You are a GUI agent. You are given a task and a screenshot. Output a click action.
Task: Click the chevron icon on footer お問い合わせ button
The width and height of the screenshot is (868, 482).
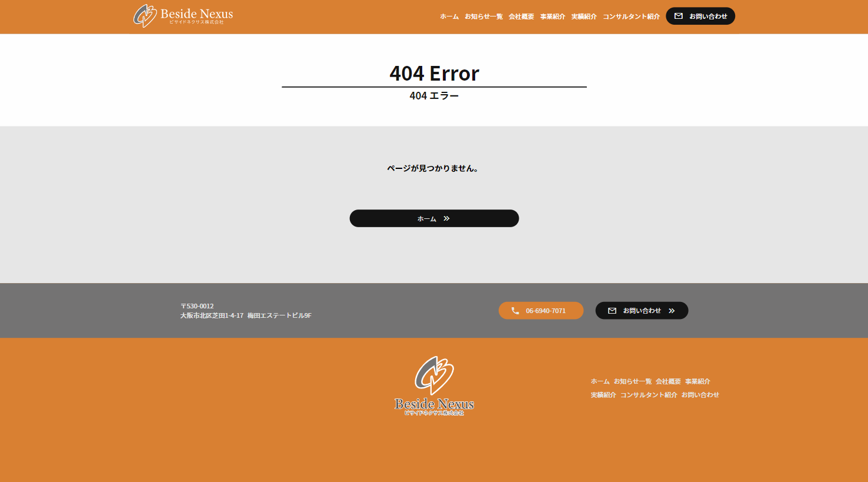[x=672, y=311]
